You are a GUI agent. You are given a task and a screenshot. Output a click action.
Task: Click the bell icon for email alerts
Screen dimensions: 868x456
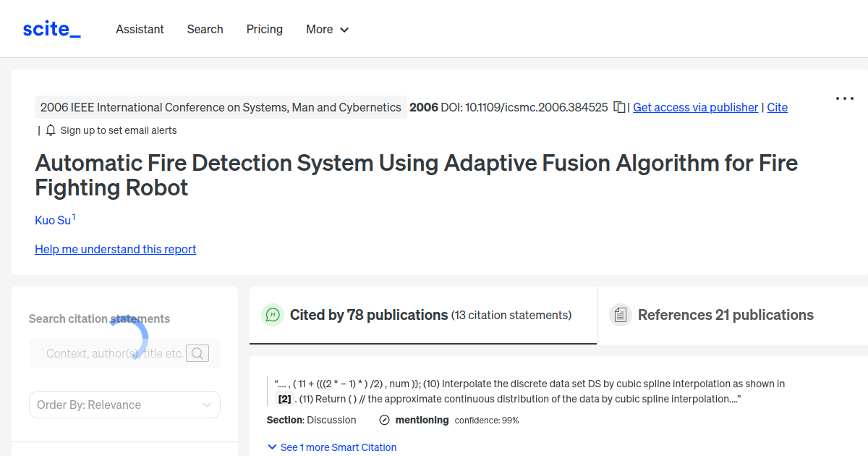click(x=49, y=130)
